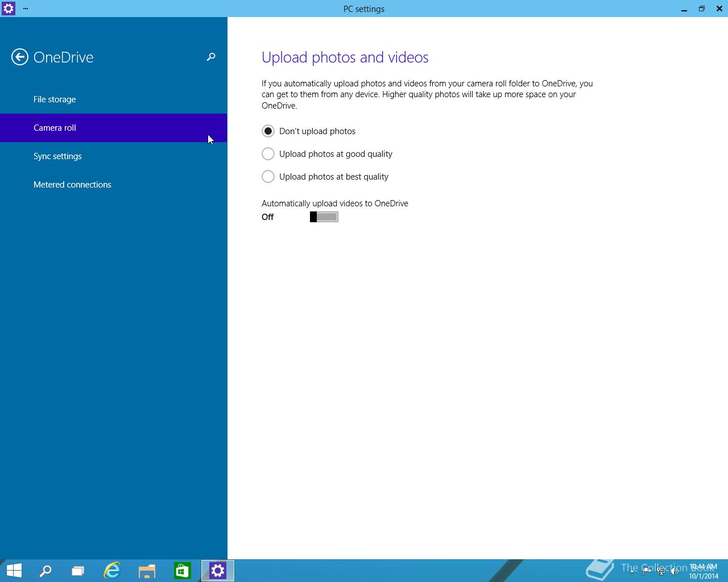
Task: Launch Internet Explorer from taskbar
Action: [112, 571]
